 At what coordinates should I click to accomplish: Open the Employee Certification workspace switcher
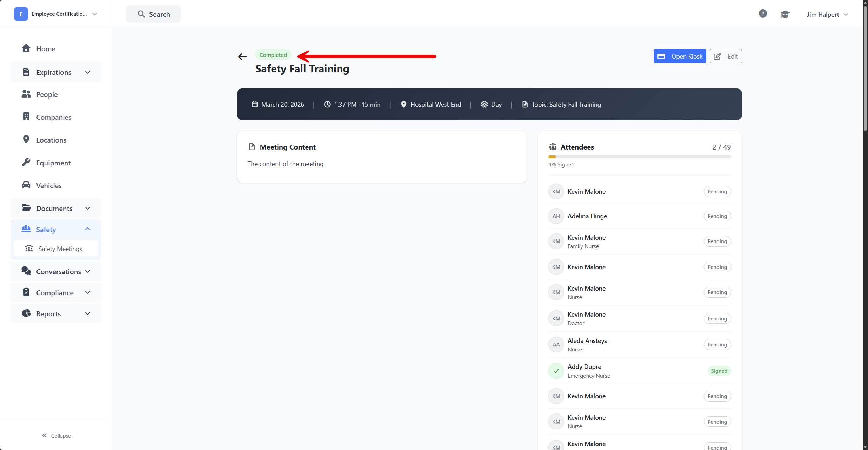pyautogui.click(x=56, y=14)
